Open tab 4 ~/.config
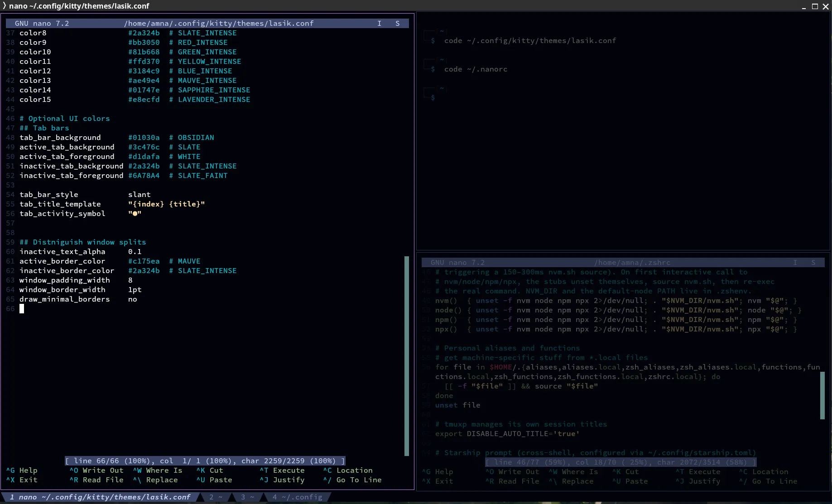 coord(297,497)
